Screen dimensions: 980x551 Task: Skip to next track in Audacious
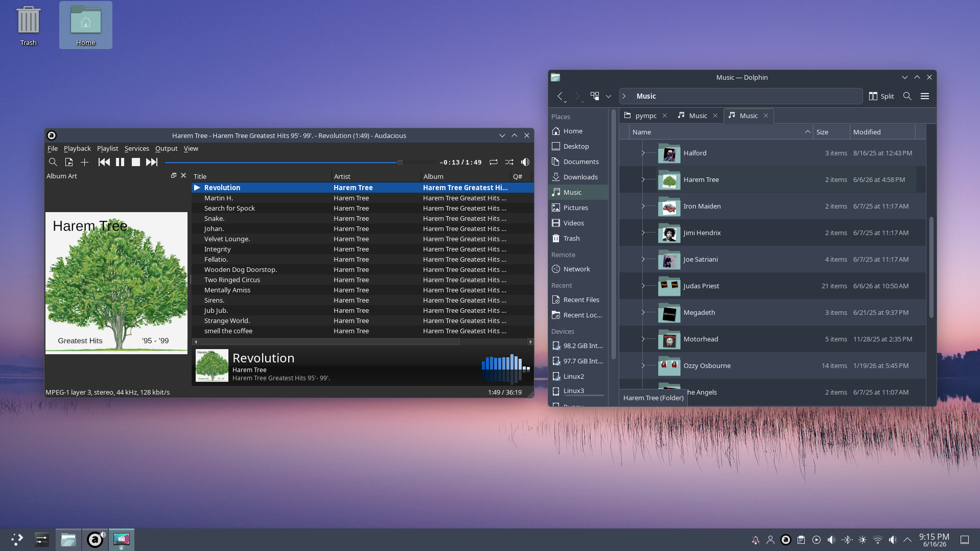152,162
